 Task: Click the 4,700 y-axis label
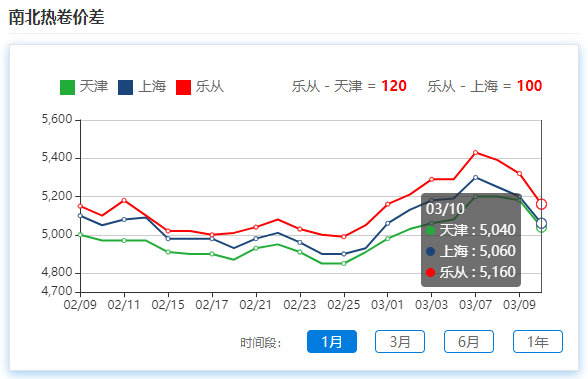pyautogui.click(x=57, y=291)
